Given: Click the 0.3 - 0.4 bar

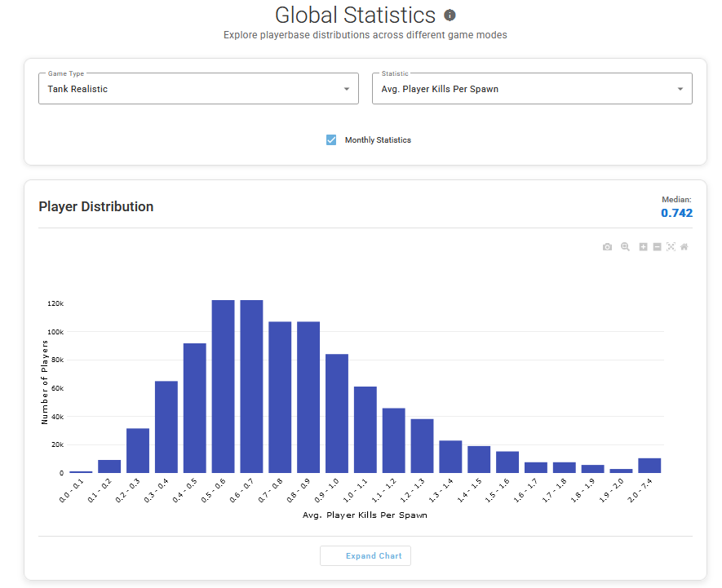Looking at the screenshot, I should [166, 427].
